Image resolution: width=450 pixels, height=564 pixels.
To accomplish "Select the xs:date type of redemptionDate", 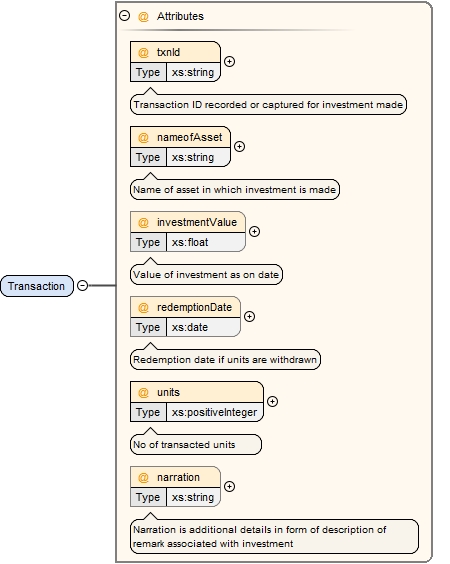I will (x=203, y=327).
